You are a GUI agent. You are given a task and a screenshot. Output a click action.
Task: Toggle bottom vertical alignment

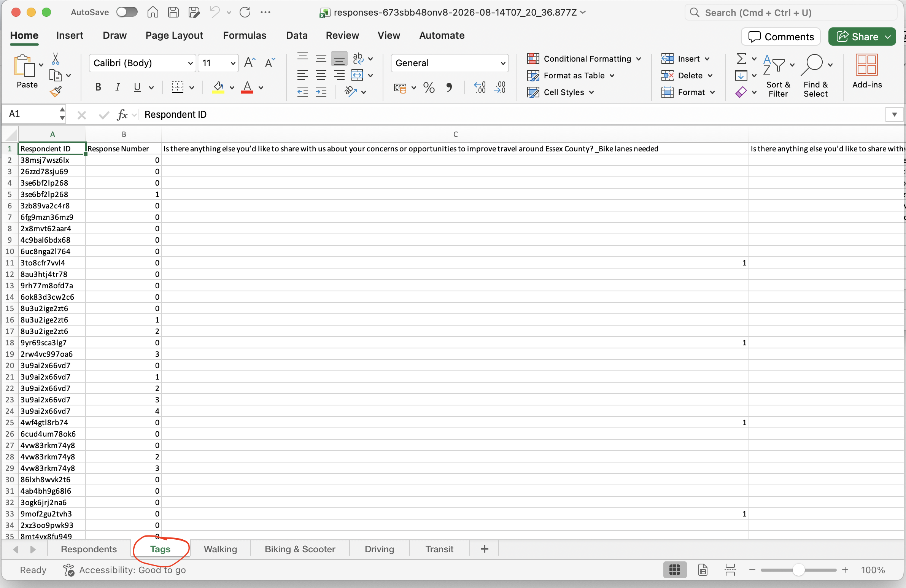(x=339, y=59)
